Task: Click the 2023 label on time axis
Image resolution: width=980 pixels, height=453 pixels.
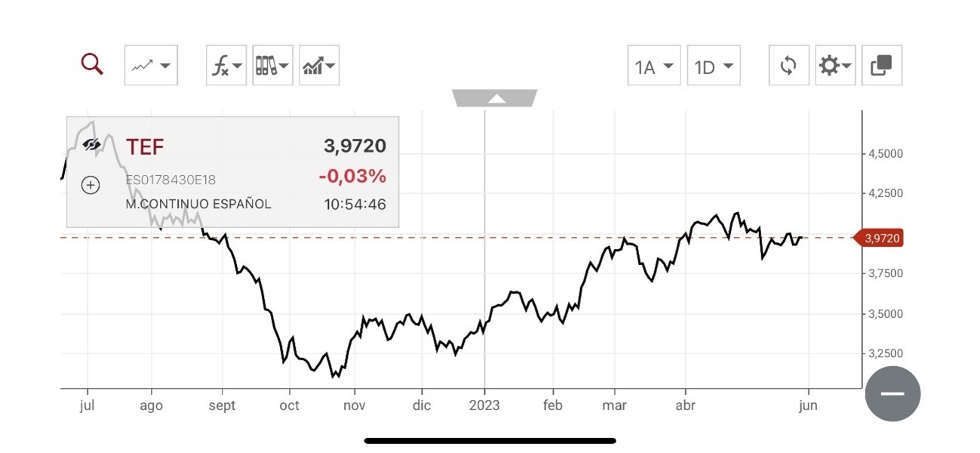Action: [x=484, y=405]
